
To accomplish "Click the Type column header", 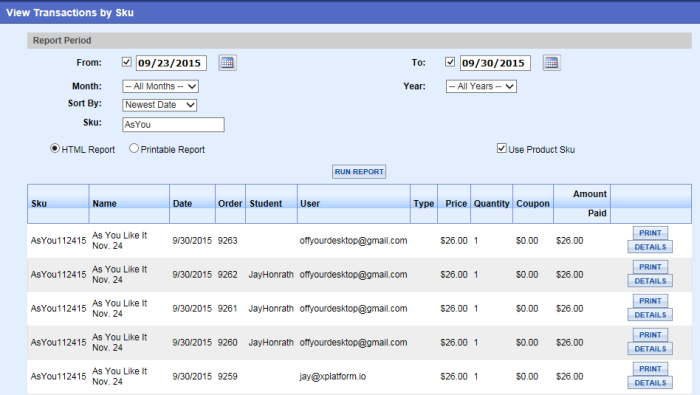I will 424,204.
